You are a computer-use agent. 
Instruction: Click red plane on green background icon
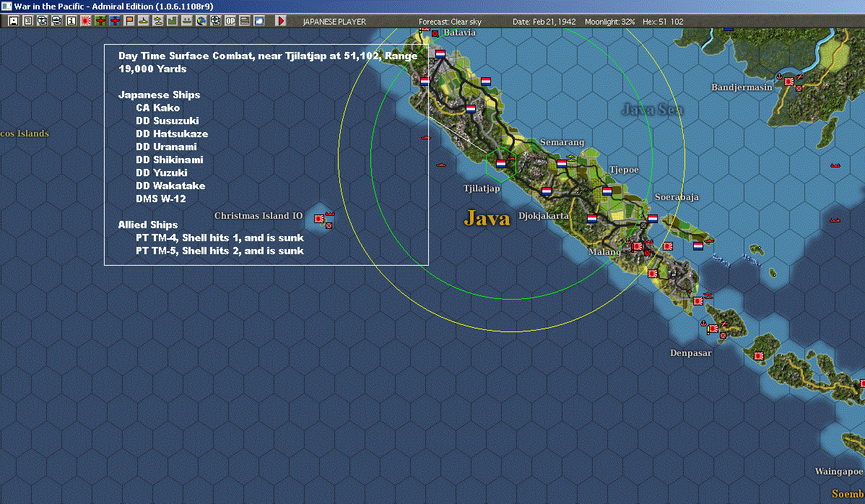click(x=100, y=21)
